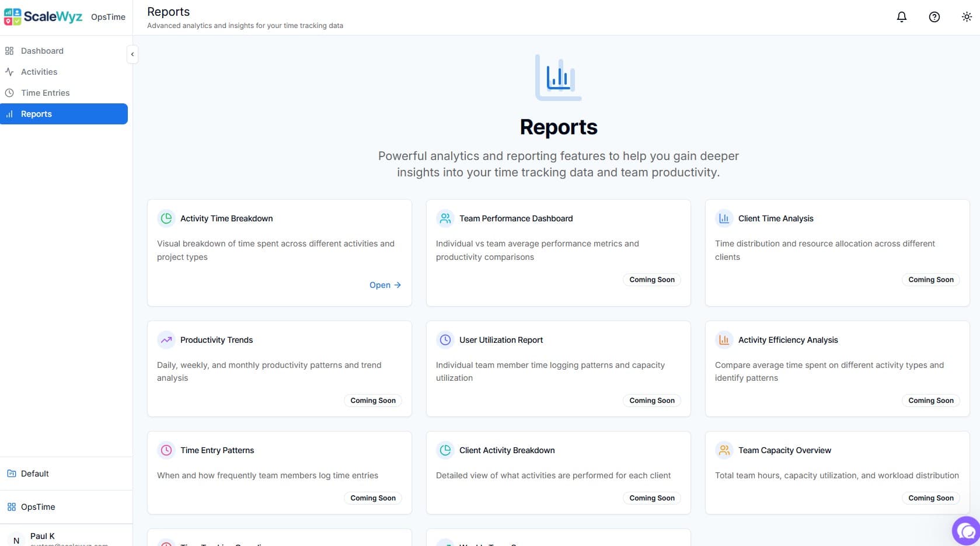
Task: Click Coming Soon badge on Client Activity Breakdown
Action: 651,498
